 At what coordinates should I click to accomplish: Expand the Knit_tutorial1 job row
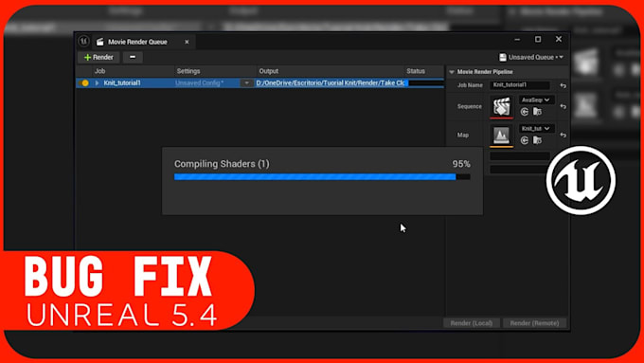[97, 83]
